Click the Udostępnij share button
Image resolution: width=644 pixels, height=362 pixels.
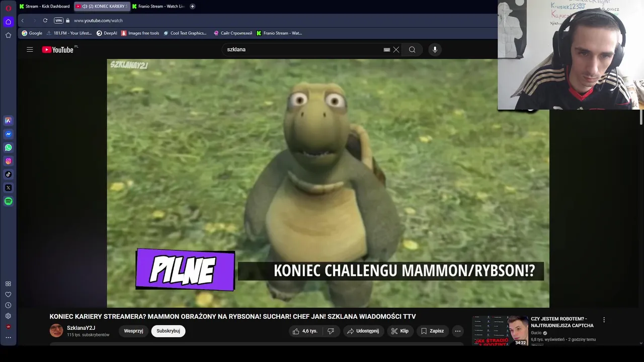[x=363, y=331]
